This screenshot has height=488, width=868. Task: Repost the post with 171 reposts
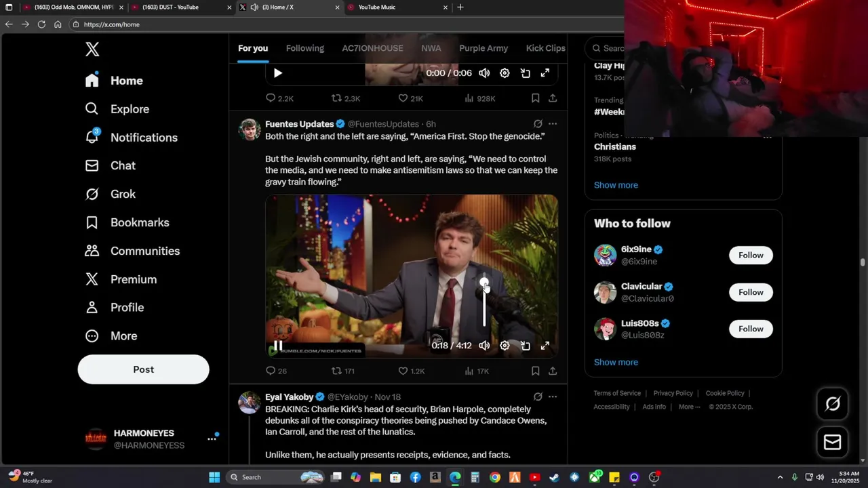(x=343, y=371)
